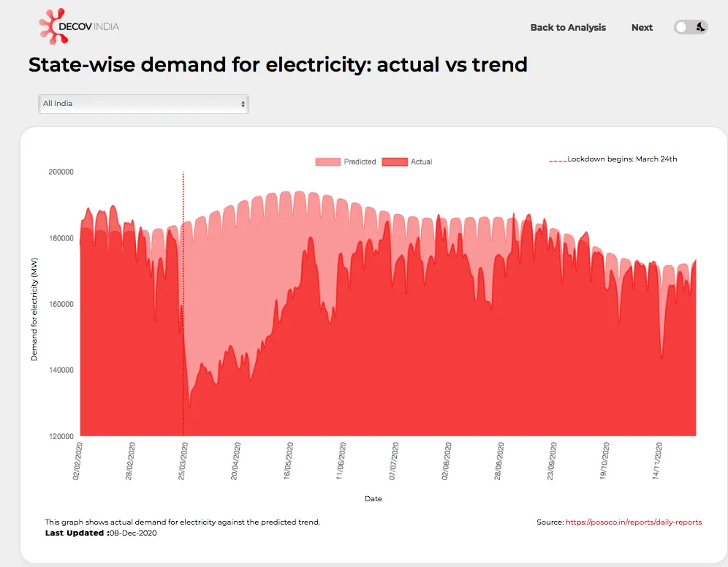Click the Date x-axis title

[x=374, y=499]
